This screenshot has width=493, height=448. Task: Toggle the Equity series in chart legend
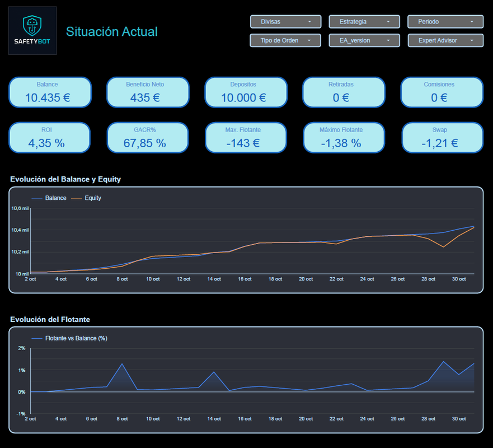[x=86, y=198]
